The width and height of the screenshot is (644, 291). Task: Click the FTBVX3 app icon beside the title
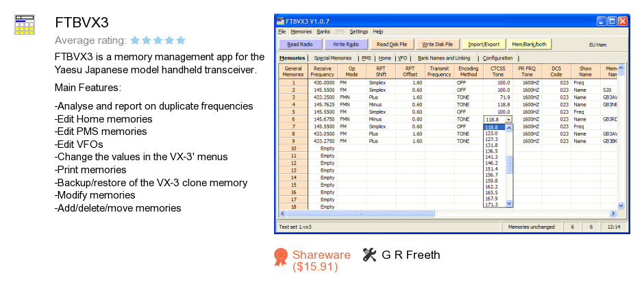(24, 25)
